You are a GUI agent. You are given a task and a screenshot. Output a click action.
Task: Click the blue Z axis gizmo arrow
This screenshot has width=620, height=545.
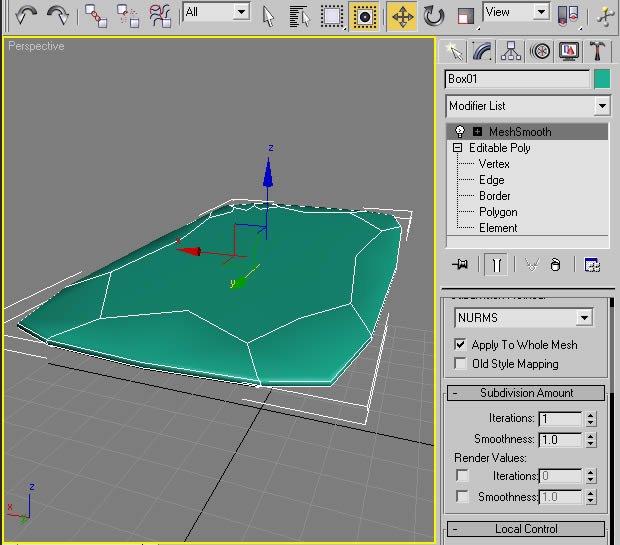(268, 172)
